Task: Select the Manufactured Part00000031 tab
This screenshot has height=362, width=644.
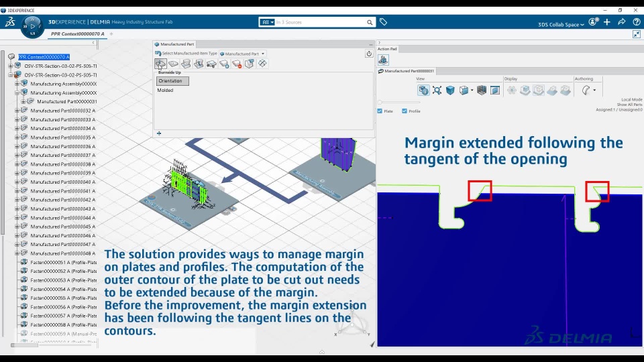Action: (x=405, y=71)
